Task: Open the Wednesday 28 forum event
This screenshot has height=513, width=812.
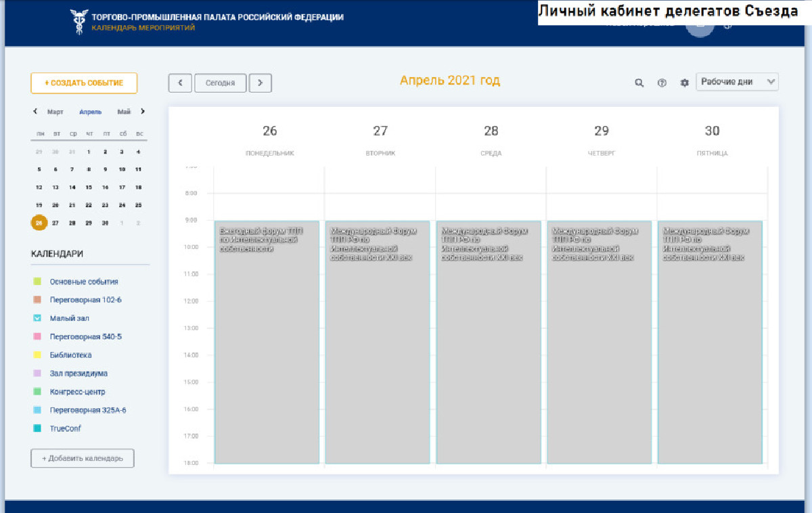Action: pos(489,342)
